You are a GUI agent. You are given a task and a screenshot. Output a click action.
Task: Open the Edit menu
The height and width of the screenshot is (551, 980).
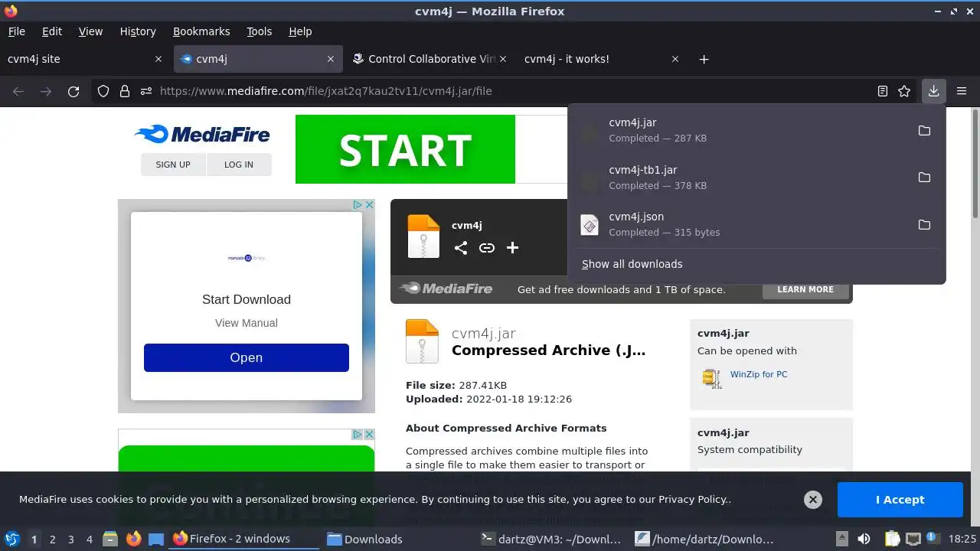[52, 31]
